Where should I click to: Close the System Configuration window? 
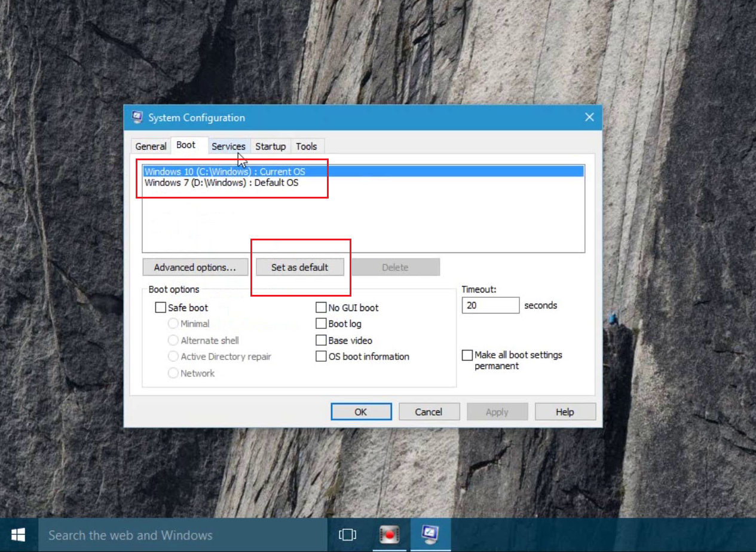tap(589, 117)
